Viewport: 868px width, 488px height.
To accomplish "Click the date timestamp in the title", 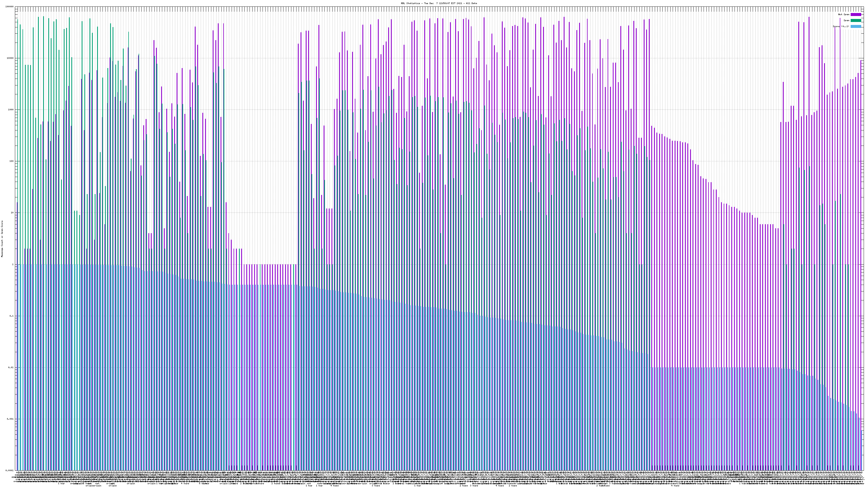I will pos(443,3).
